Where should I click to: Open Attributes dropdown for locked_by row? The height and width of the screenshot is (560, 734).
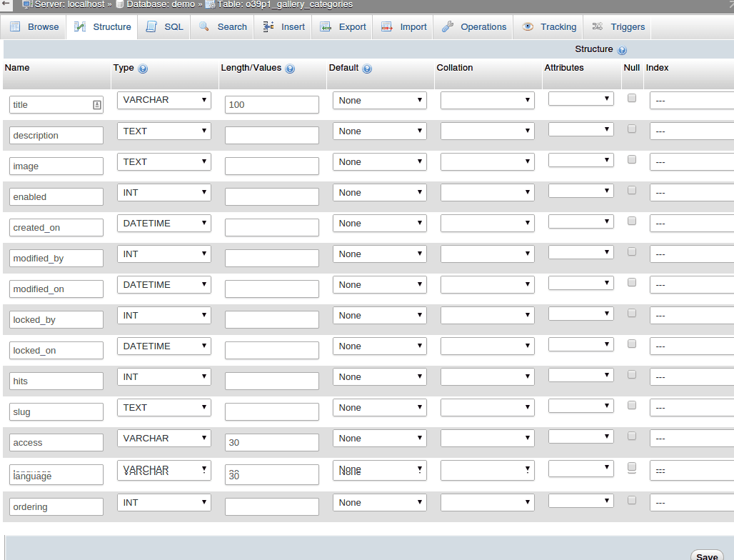[x=581, y=314]
